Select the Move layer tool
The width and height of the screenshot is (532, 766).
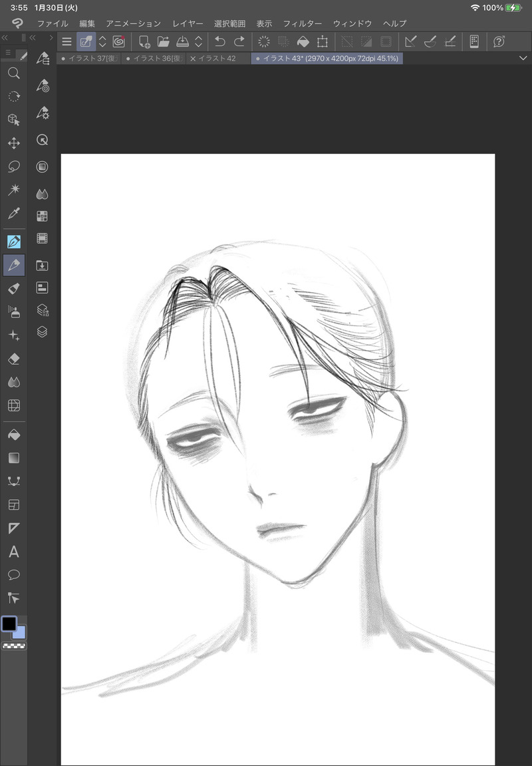click(x=14, y=143)
